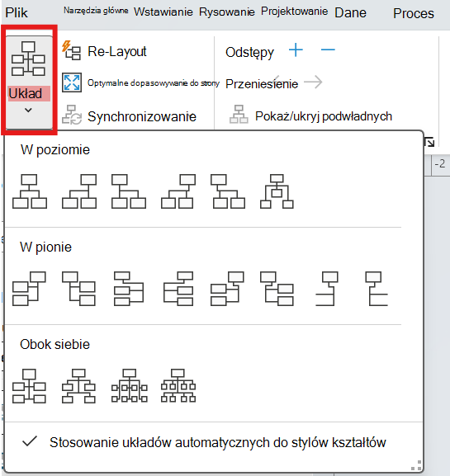Switch to the Projektowanie tab

(x=295, y=12)
